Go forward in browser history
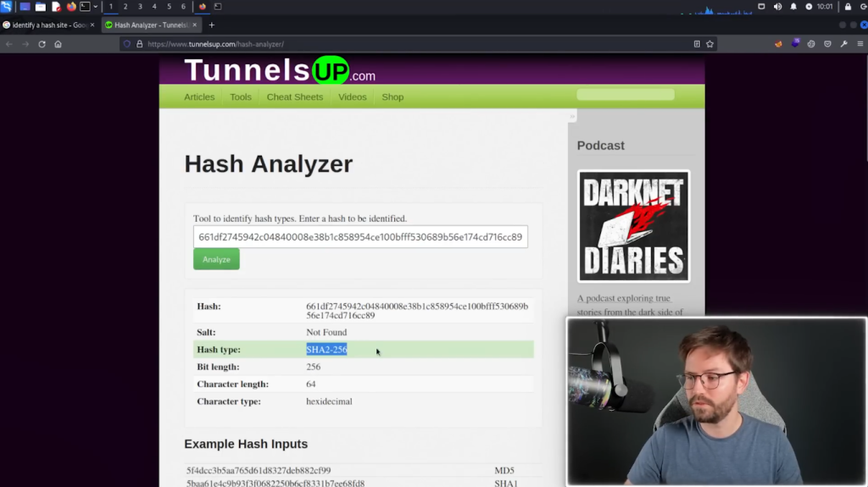Image resolution: width=868 pixels, height=487 pixels. [x=25, y=44]
